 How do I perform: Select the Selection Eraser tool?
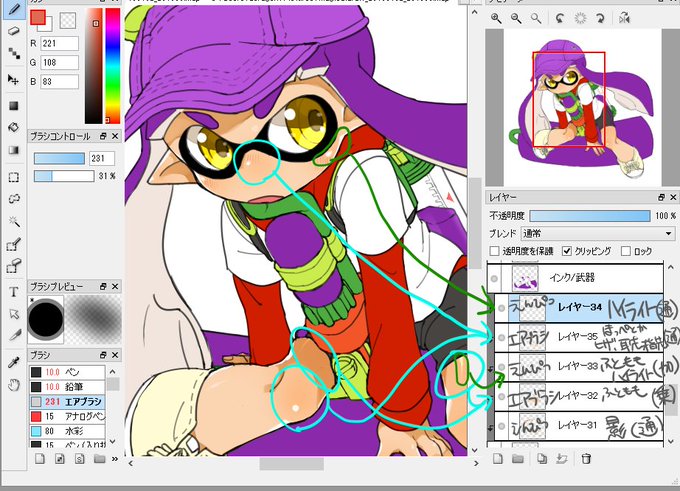point(13,266)
